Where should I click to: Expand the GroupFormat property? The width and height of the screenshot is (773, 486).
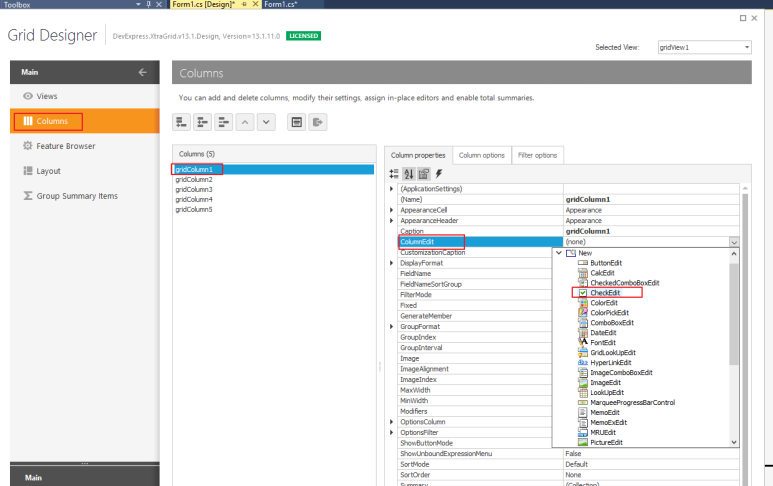[x=391, y=327]
